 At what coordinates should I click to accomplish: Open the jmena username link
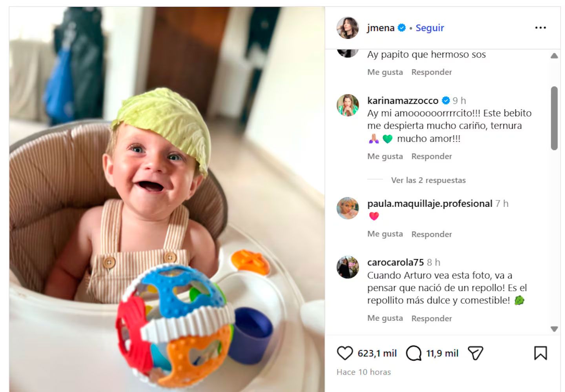coord(381,28)
